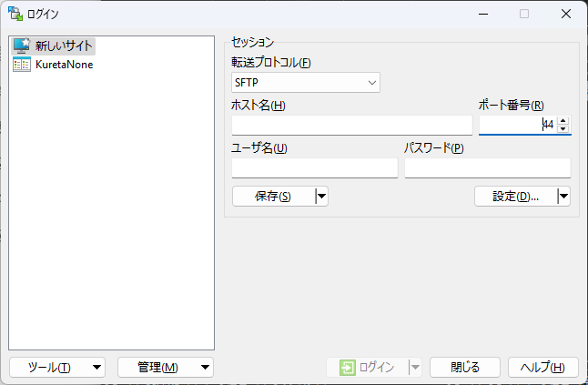Expand the 保存 button dropdown arrow
588x385 pixels.
tap(321, 196)
